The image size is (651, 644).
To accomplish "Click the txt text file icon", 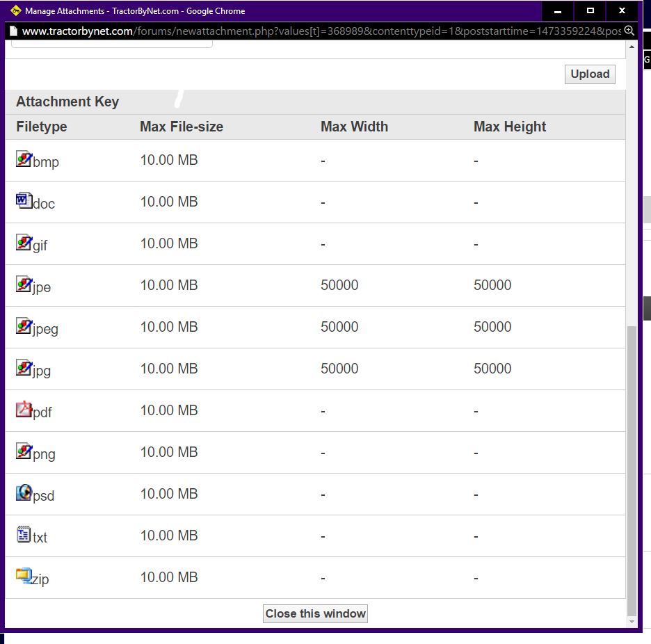I will click(24, 534).
